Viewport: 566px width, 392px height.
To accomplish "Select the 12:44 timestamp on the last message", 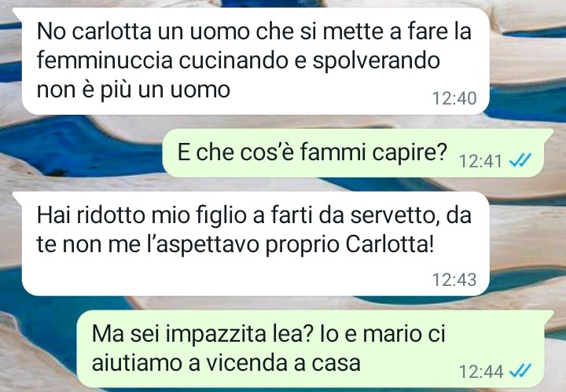I will tap(481, 372).
